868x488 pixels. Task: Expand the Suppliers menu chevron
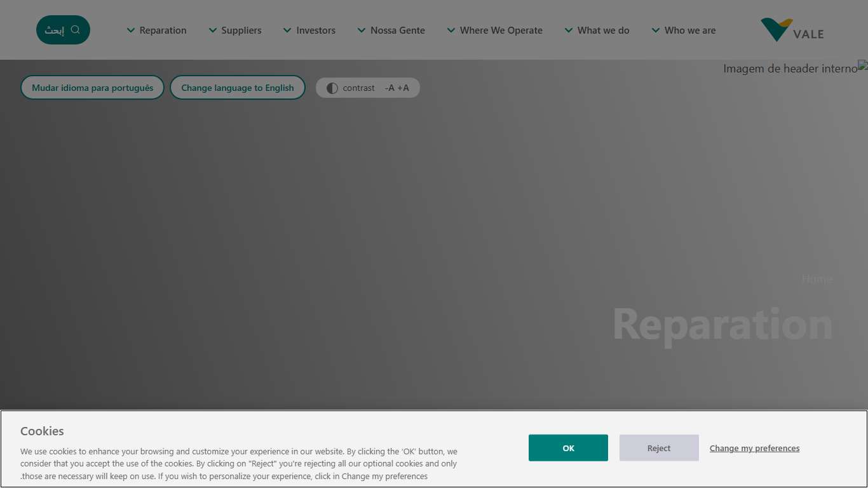click(213, 30)
